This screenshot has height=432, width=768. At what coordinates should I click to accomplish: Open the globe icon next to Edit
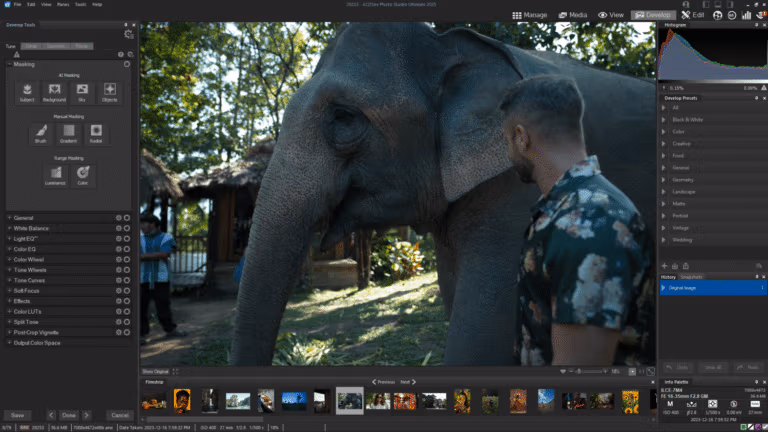[718, 15]
